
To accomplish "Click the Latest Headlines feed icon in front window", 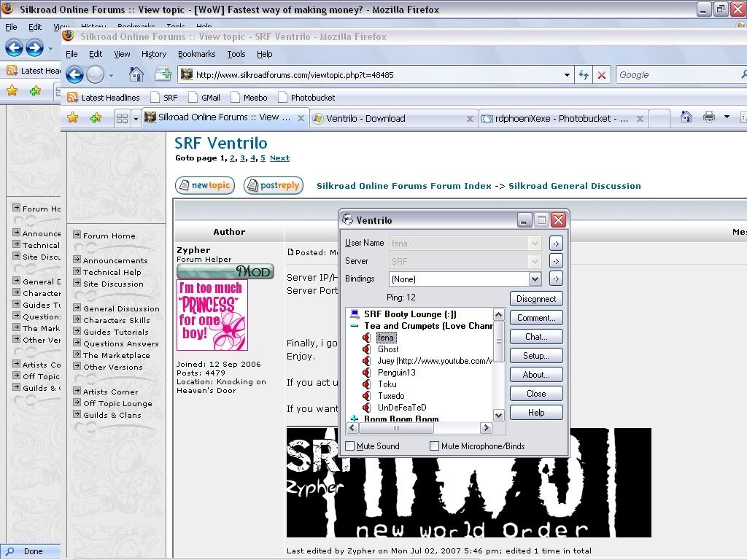I will coord(72,98).
